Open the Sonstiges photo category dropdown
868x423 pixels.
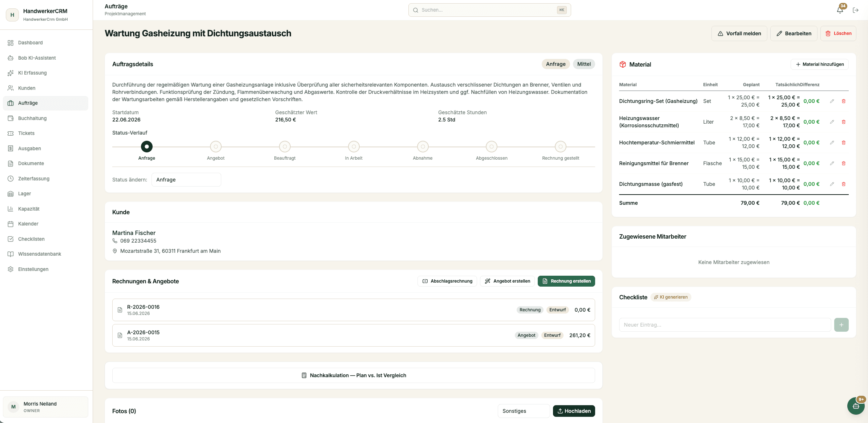tap(524, 411)
